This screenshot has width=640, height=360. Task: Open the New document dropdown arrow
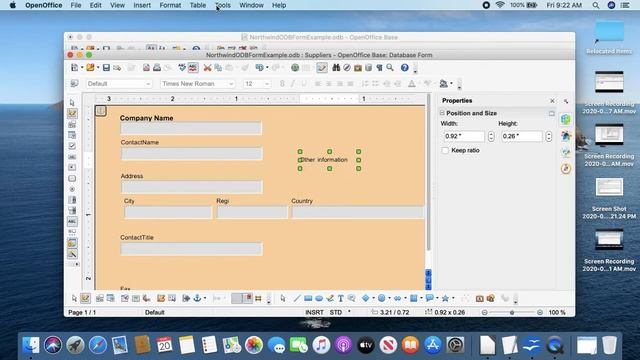pyautogui.click(x=82, y=68)
